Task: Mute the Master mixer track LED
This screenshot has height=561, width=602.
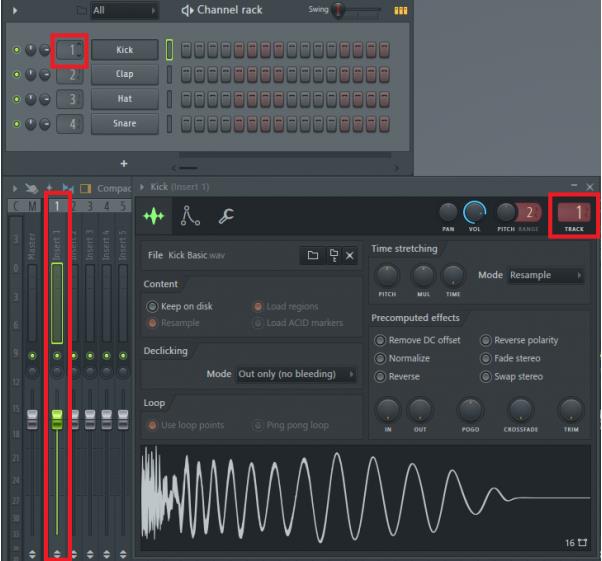Action: tap(32, 356)
